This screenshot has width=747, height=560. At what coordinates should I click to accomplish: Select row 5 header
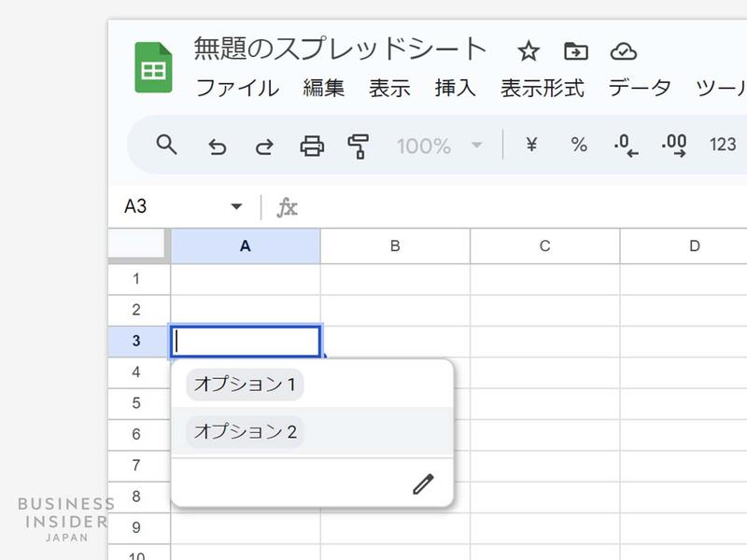click(138, 403)
